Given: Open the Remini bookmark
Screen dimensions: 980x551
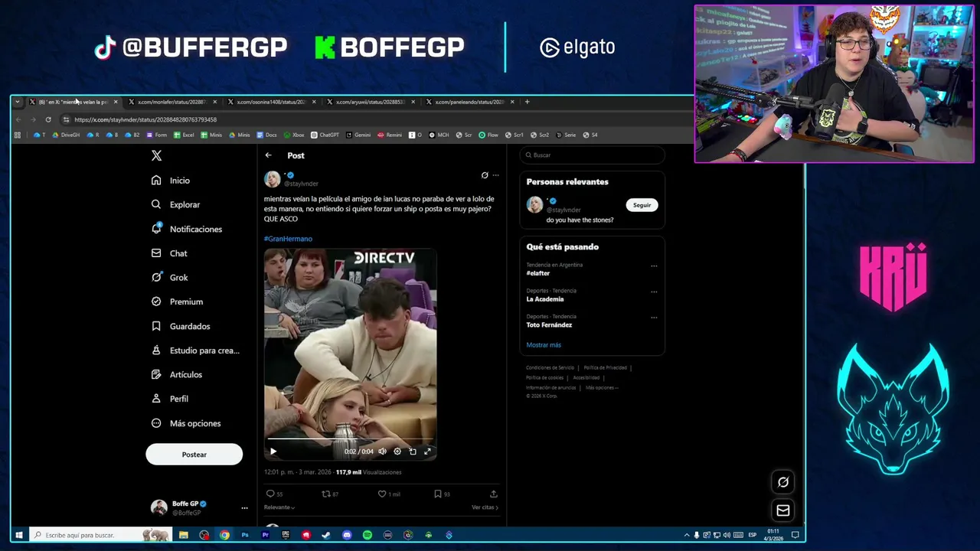Looking at the screenshot, I should [390, 135].
